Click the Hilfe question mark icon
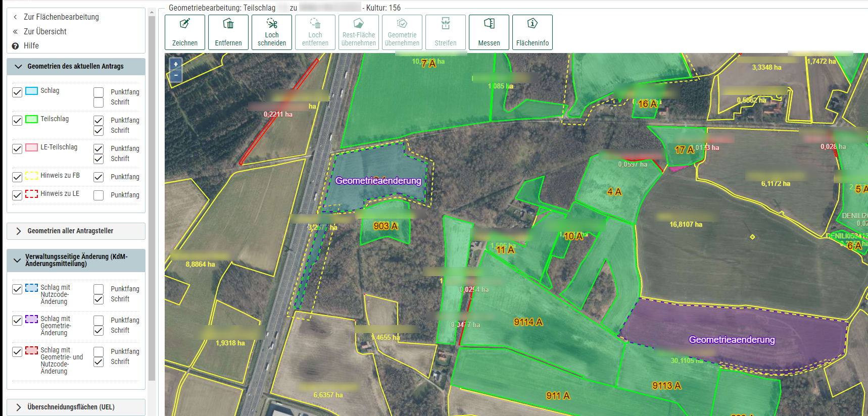Screen dimensions: 868x416 (15, 46)
